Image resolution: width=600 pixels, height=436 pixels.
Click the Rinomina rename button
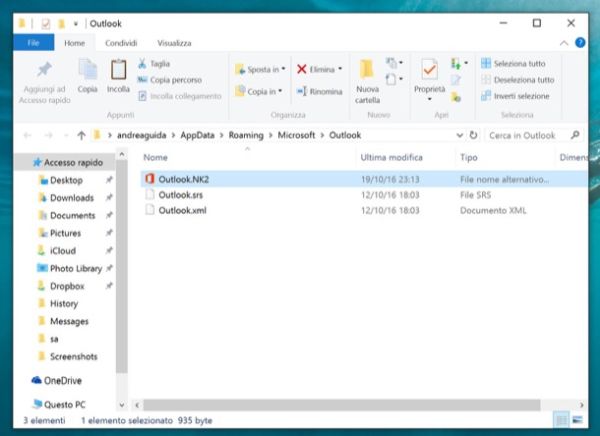[x=318, y=91]
